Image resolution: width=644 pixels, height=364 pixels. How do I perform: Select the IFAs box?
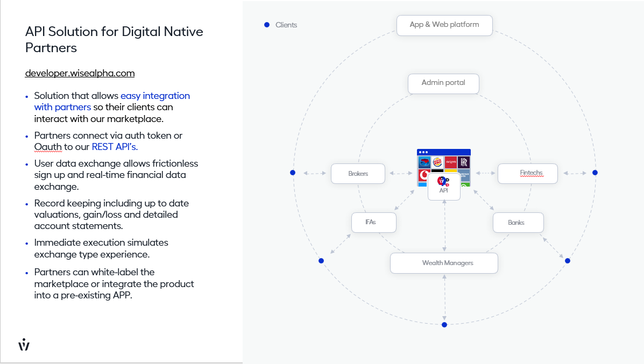click(x=374, y=223)
